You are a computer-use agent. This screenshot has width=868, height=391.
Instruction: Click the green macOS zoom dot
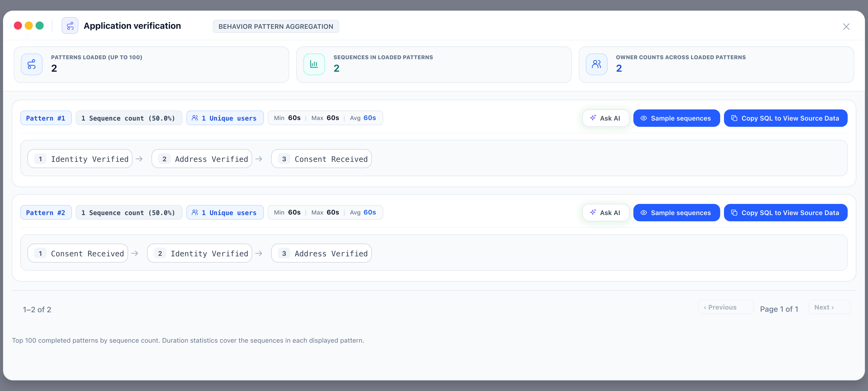(39, 26)
